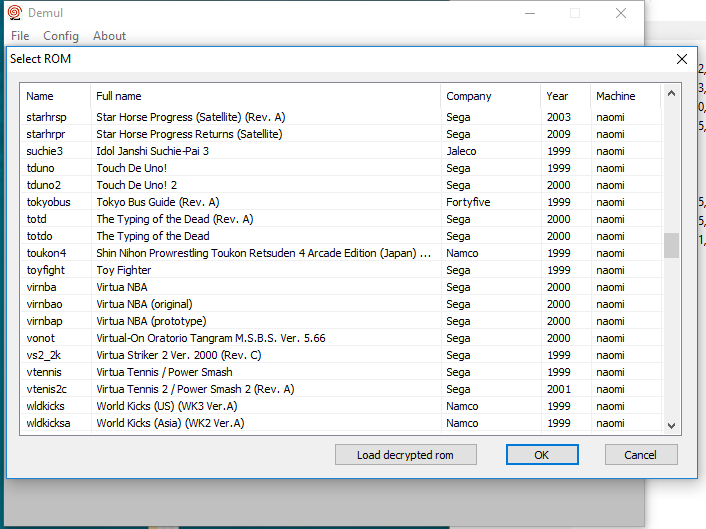Select Touch De Uno! 2 entry

coord(341,185)
